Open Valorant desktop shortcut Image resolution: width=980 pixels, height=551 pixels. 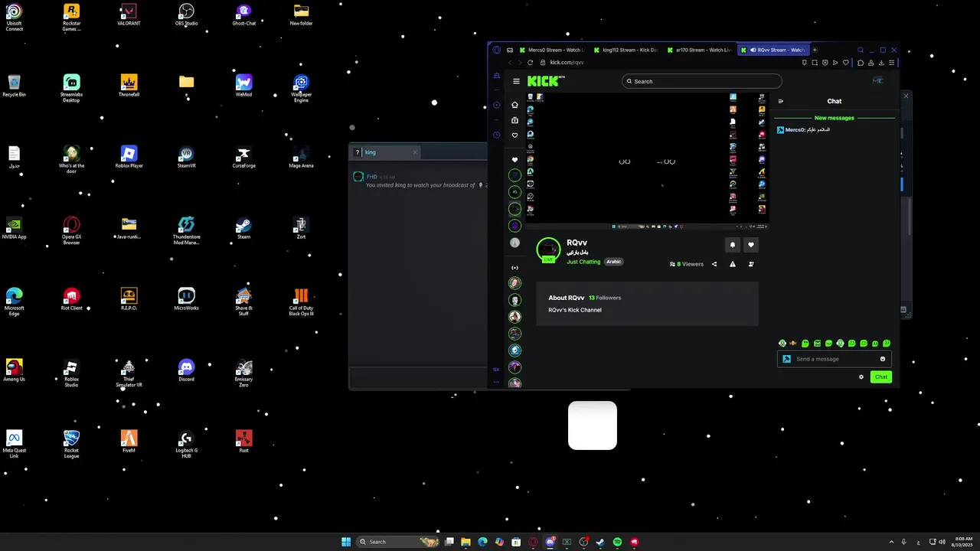(129, 15)
